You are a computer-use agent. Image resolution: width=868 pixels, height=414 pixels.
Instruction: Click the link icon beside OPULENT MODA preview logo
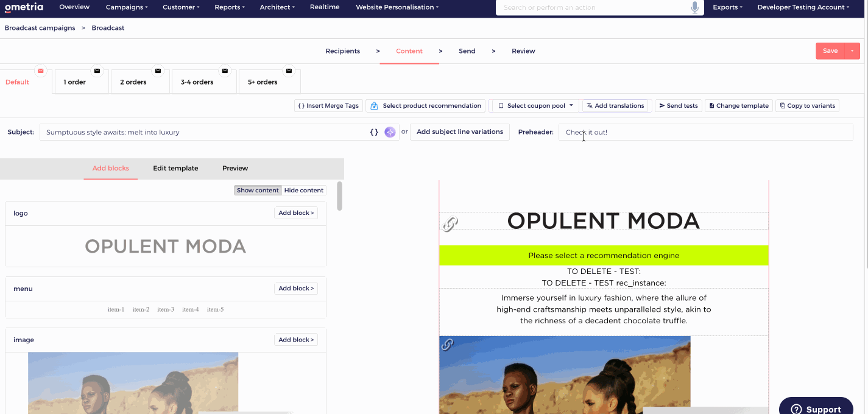[x=450, y=224]
